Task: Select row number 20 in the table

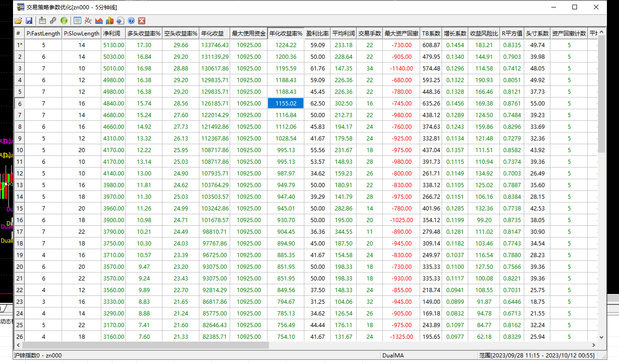Action: click(x=20, y=266)
